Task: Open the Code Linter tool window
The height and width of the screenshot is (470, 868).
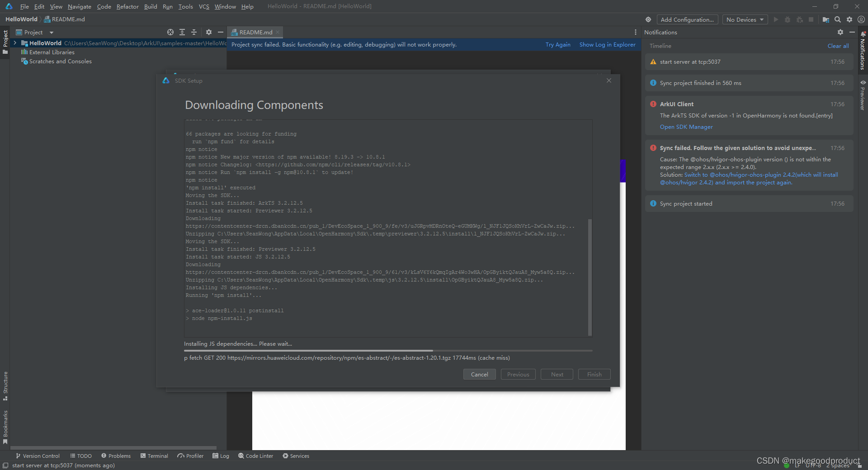Action: point(256,456)
